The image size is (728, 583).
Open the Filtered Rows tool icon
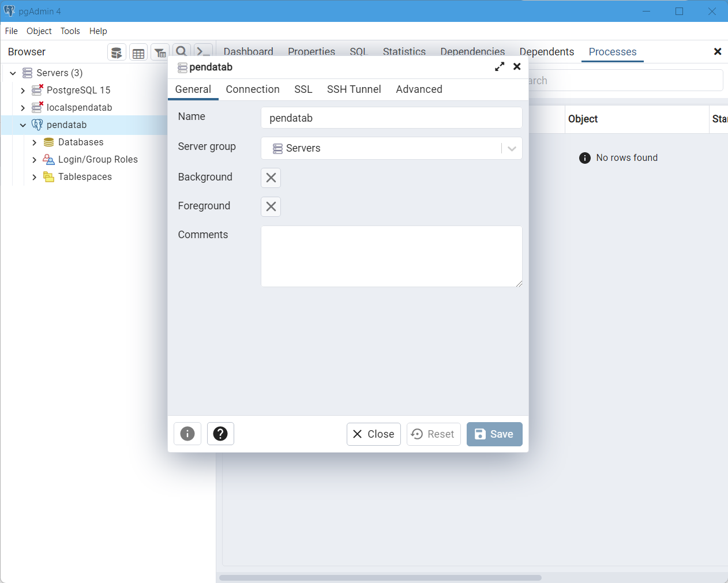point(160,52)
